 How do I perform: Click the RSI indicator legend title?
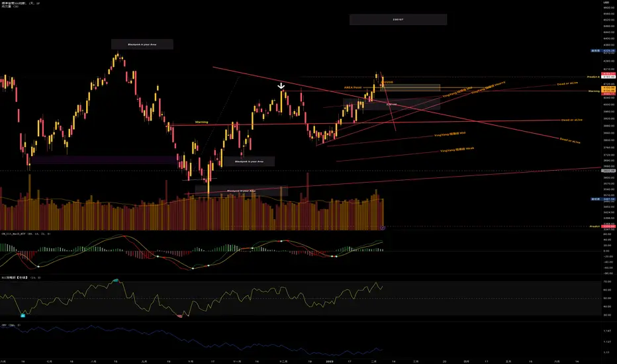click(21, 277)
